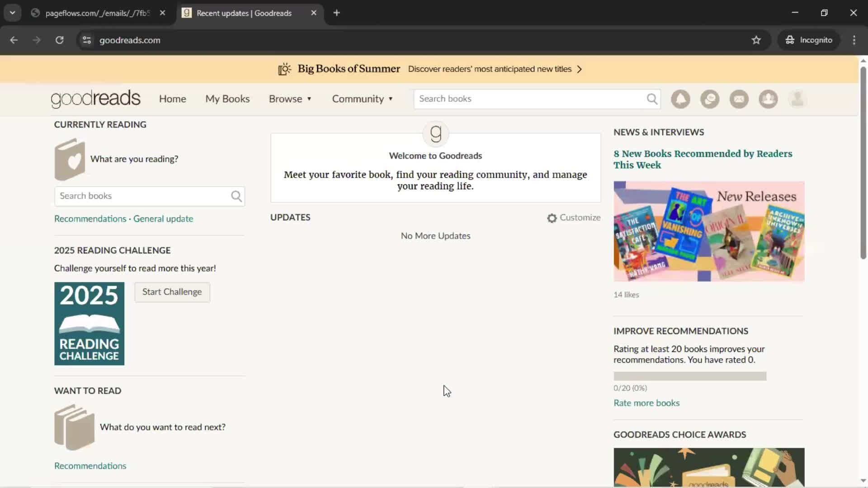This screenshot has width=868, height=488.
Task: Bookmark this page with the star icon
Action: (756, 40)
